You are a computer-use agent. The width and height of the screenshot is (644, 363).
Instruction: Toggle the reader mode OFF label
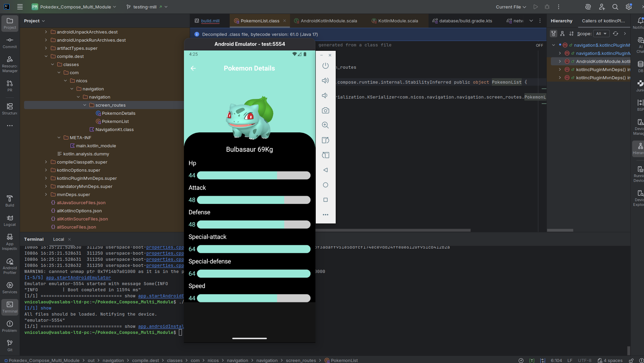click(x=539, y=45)
